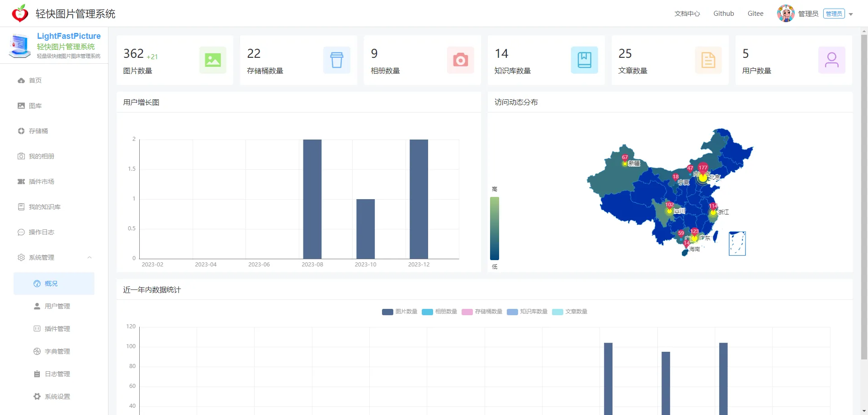Click the 我的相册 album icon

[21, 156]
